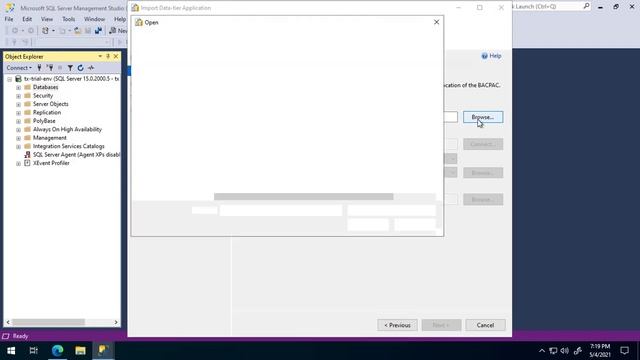Open File Explorer from the taskbar
The image size is (640, 360).
pos(80,350)
